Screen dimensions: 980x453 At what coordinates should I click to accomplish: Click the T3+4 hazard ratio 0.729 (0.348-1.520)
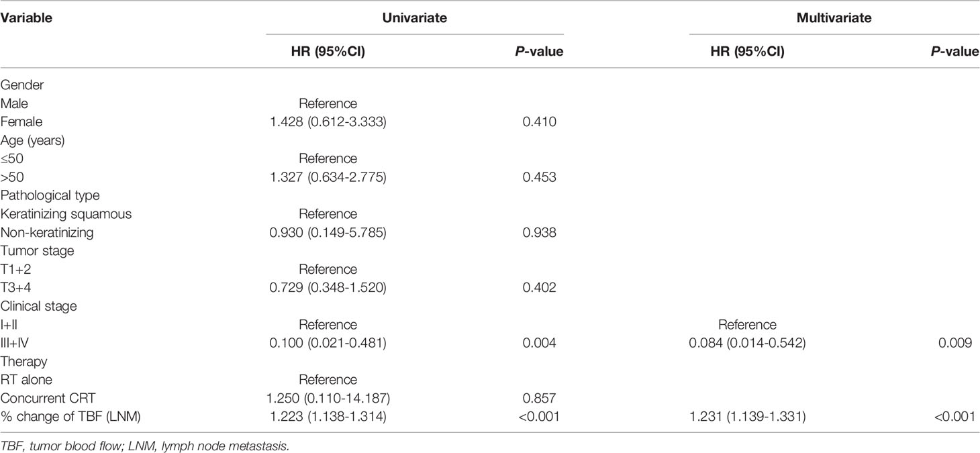[328, 287]
